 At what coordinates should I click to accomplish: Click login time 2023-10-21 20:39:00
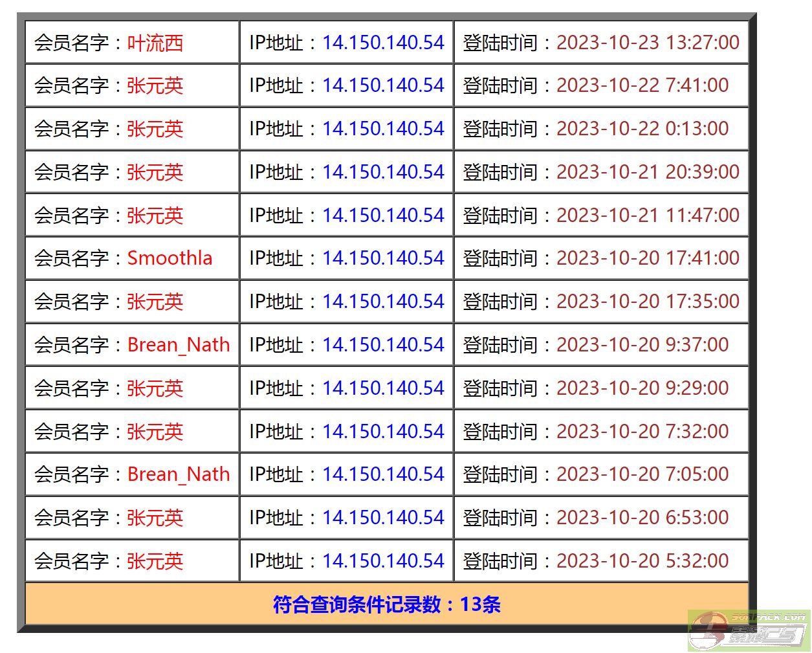point(648,172)
